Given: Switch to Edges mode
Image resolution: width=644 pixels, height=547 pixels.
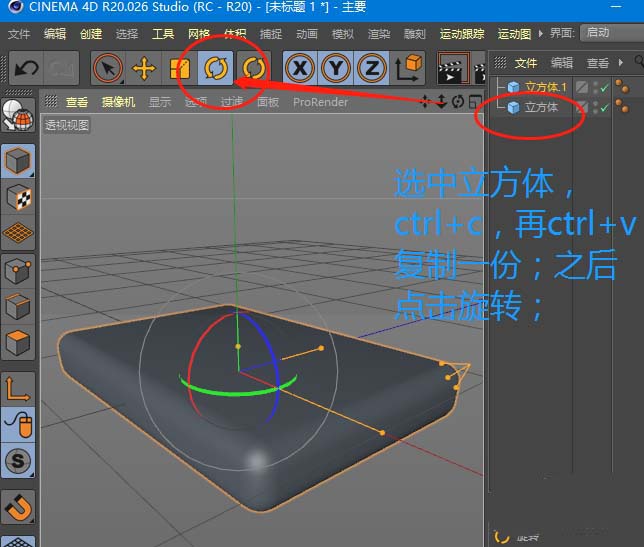Looking at the screenshot, I should pos(18,307).
